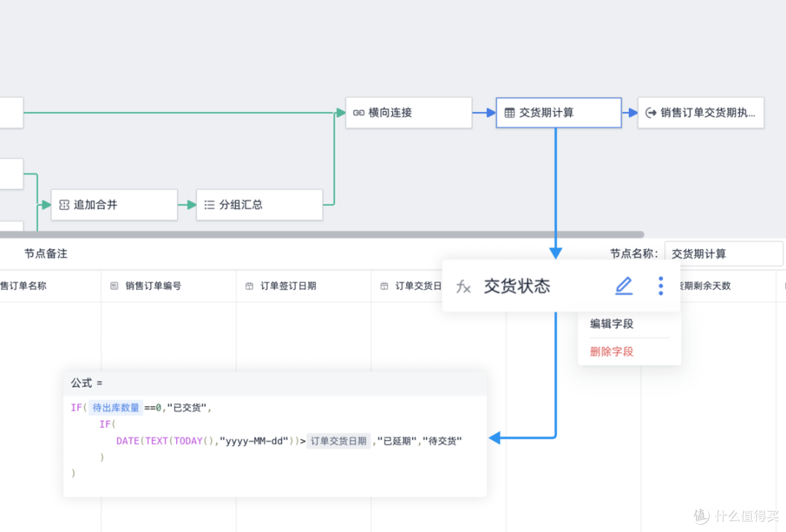Click the 订单签订日期 column header
This screenshot has height=532, width=786.
tap(303, 286)
